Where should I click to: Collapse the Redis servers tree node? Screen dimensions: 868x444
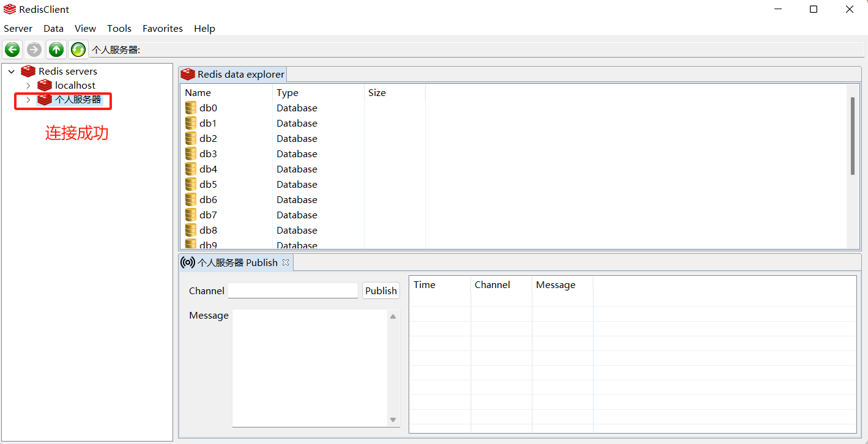tap(12, 72)
